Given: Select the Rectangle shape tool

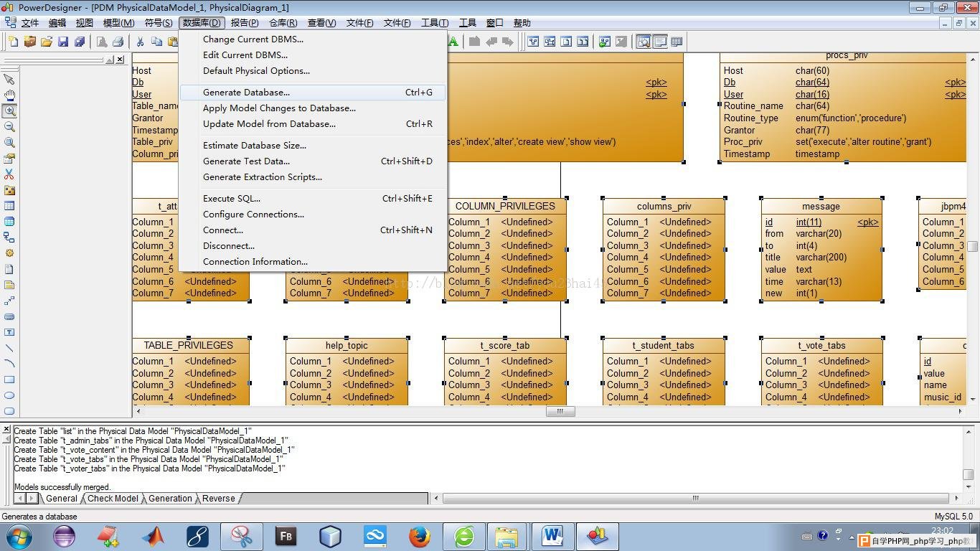Looking at the screenshot, I should [9, 380].
